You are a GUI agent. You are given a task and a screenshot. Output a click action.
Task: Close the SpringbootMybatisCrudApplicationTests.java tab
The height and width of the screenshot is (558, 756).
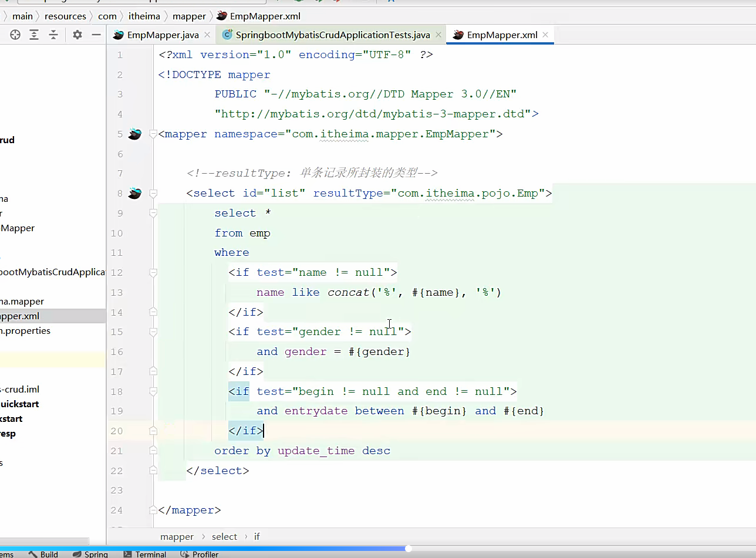pyautogui.click(x=438, y=35)
